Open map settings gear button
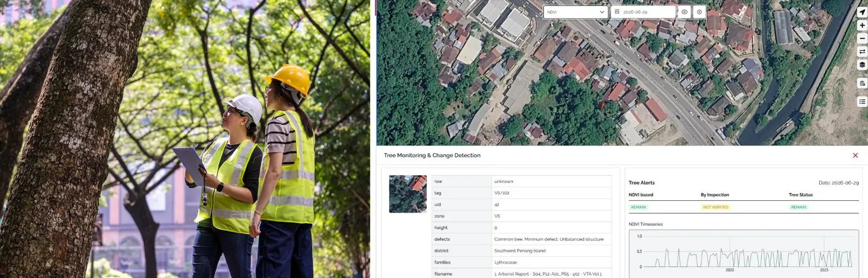The height and width of the screenshot is (278, 868). [699, 12]
